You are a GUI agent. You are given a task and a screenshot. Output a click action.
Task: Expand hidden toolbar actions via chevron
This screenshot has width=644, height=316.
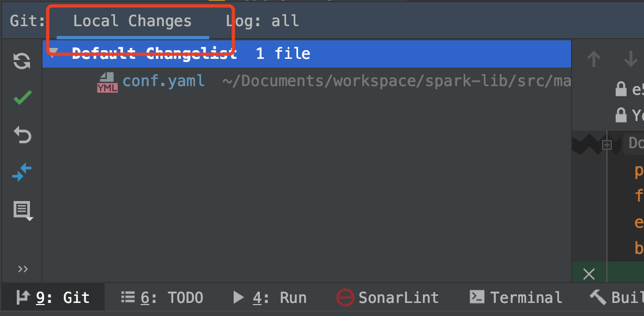[x=22, y=269]
